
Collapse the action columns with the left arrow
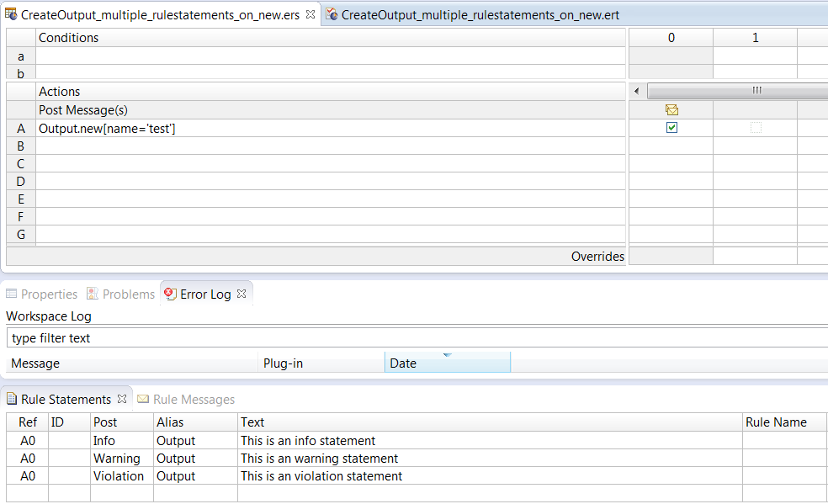pyautogui.click(x=637, y=91)
